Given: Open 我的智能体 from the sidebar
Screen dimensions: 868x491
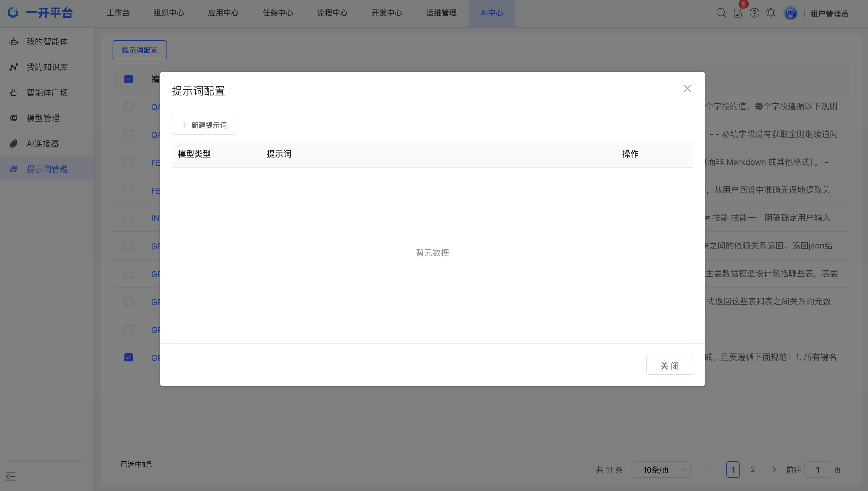Looking at the screenshot, I should tap(47, 42).
